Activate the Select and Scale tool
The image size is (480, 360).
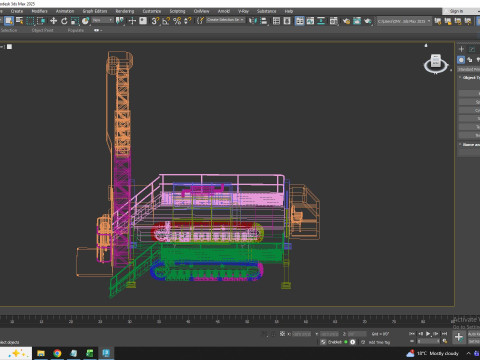[x=75, y=21]
